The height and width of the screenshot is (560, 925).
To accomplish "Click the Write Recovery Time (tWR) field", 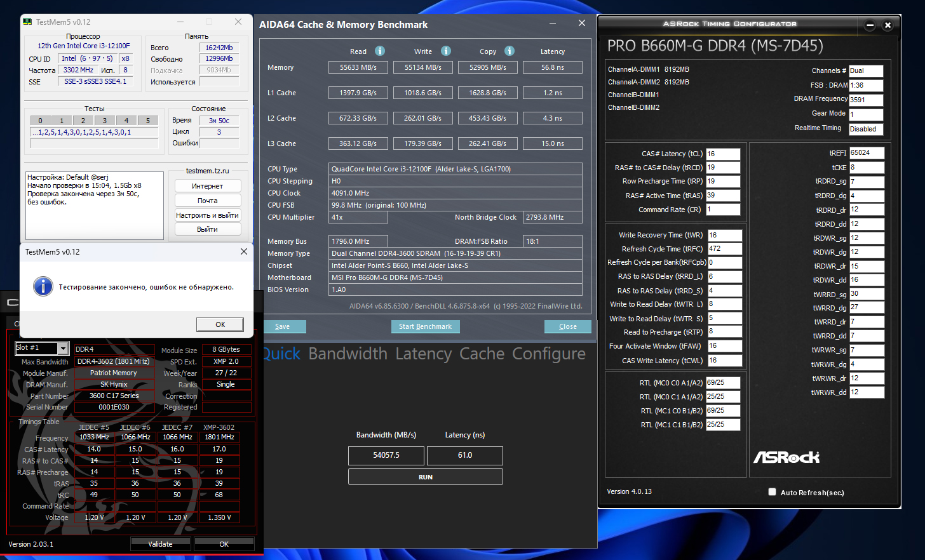I will click(725, 235).
